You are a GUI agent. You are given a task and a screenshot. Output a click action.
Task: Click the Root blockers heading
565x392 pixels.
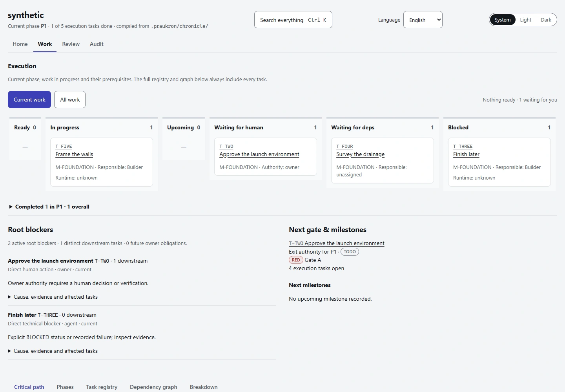(x=30, y=230)
